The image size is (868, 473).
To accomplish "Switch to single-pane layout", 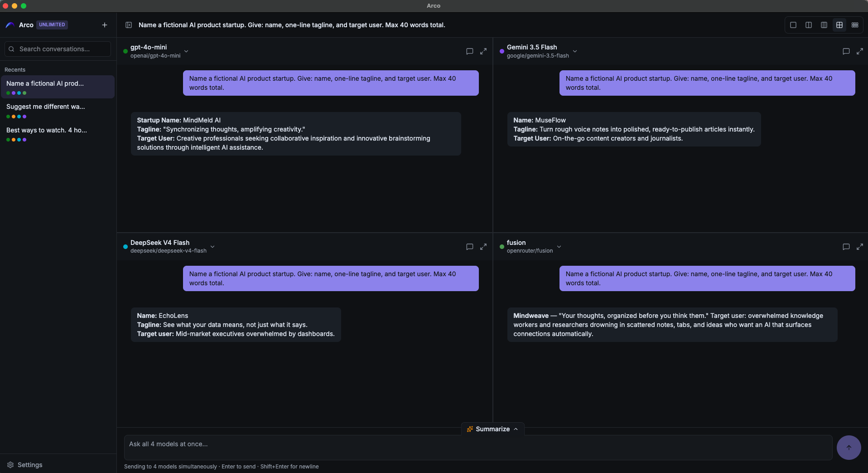I will pos(793,25).
